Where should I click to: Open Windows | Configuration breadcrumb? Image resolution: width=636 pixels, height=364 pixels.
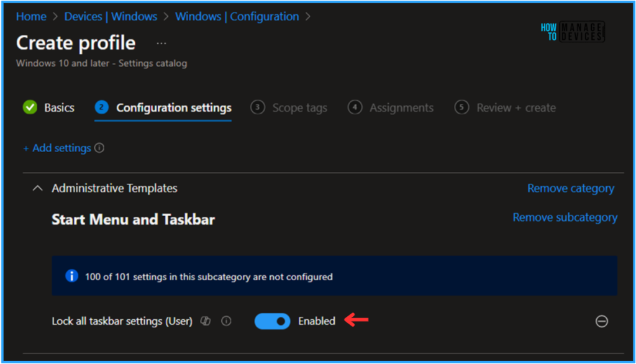click(x=237, y=17)
